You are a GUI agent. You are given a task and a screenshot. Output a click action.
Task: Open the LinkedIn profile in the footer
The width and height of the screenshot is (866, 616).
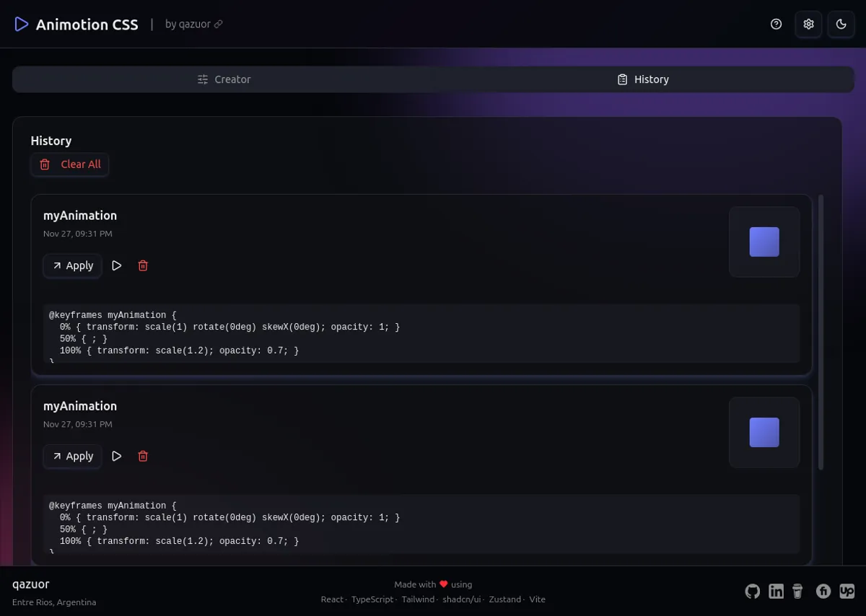[x=777, y=591]
